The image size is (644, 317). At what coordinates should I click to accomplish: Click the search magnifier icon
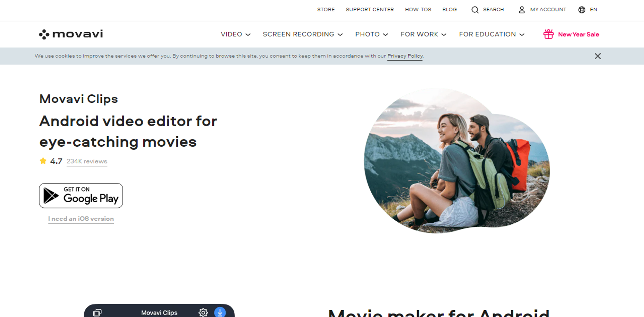coord(475,10)
